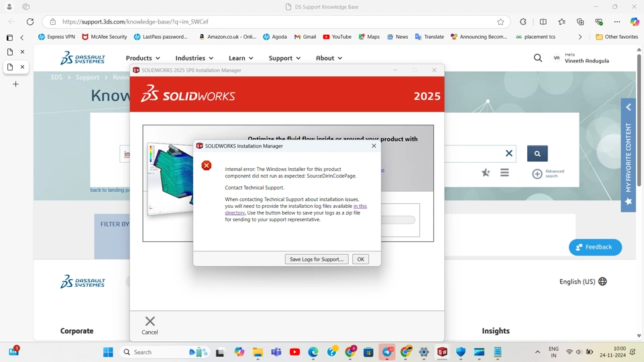Open the Feedback button
This screenshot has width=644, height=362.
pyautogui.click(x=595, y=247)
